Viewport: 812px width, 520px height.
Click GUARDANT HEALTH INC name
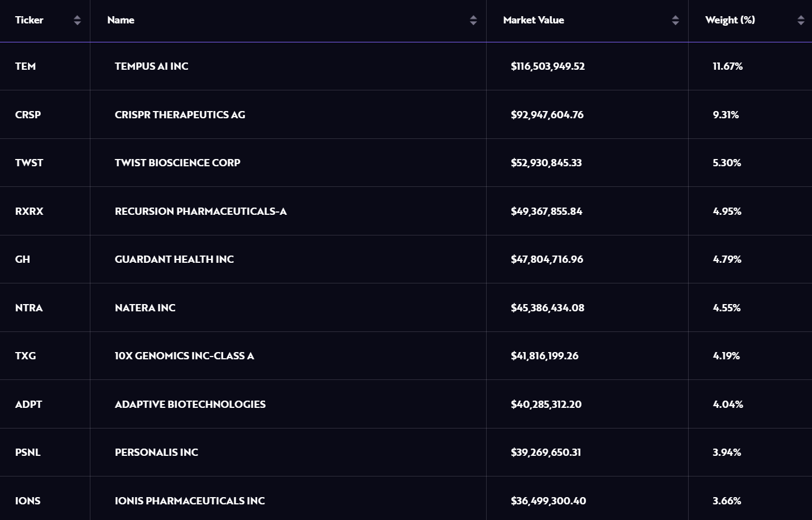(174, 259)
